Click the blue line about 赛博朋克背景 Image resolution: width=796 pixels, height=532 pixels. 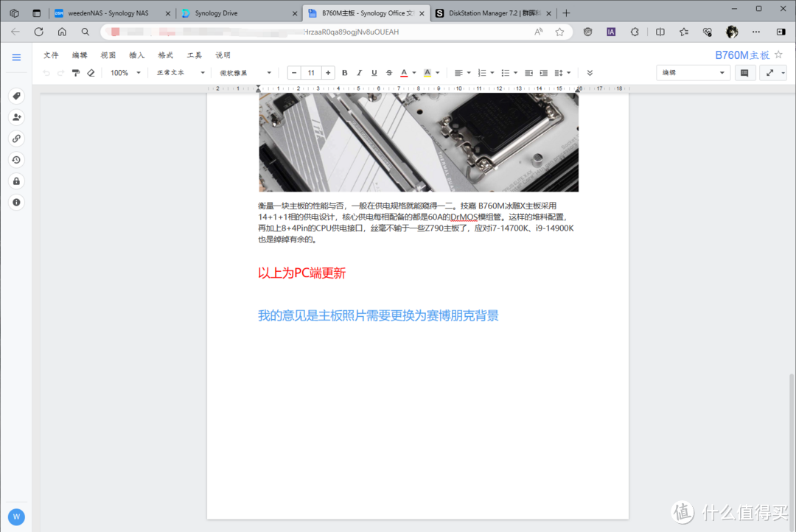pos(378,316)
